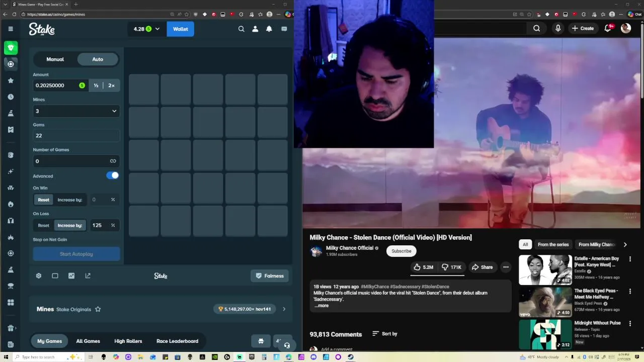The height and width of the screenshot is (362, 644).
Task: Select the From the series chip
Action: [553, 245]
